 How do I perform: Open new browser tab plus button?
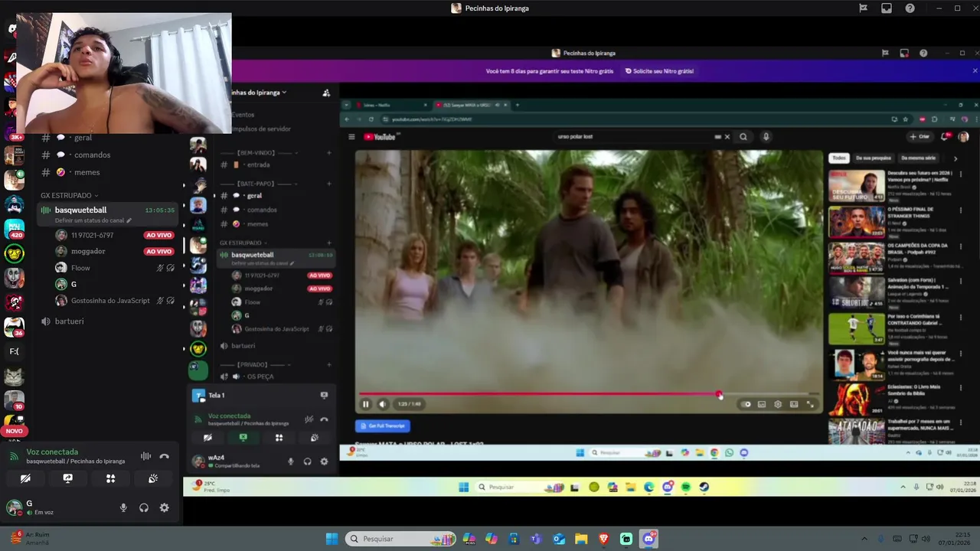(517, 105)
